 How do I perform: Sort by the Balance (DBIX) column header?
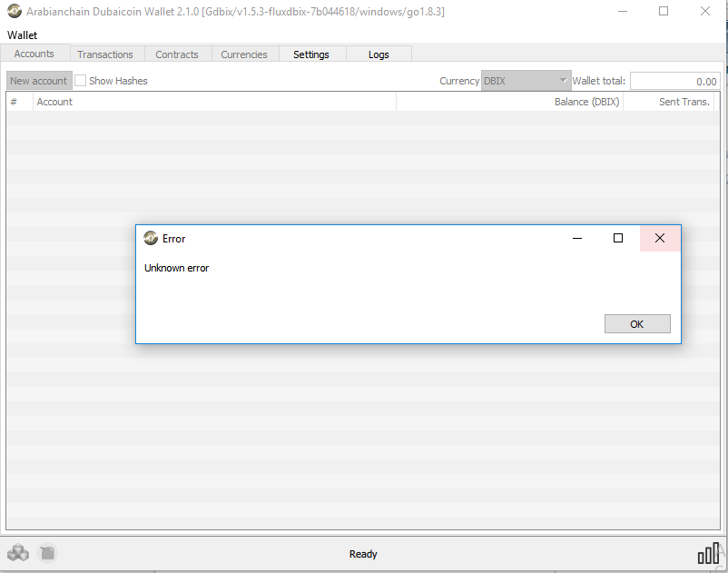[510, 102]
